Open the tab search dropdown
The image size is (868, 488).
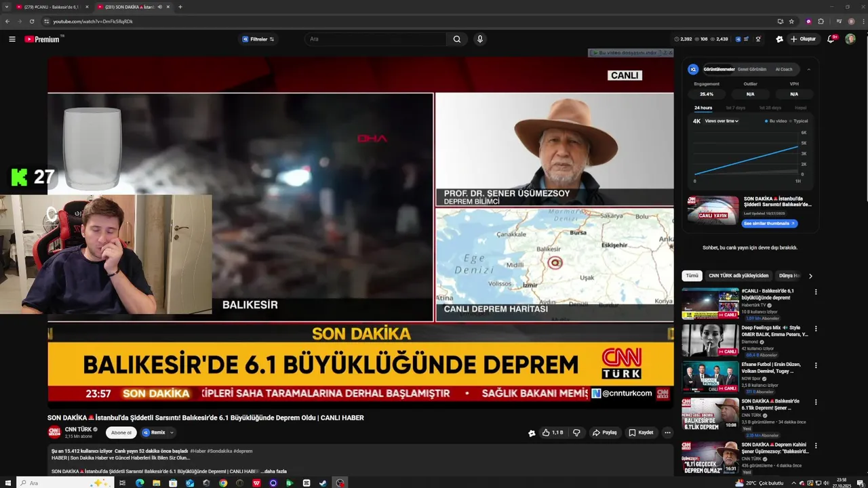pyautogui.click(x=6, y=7)
